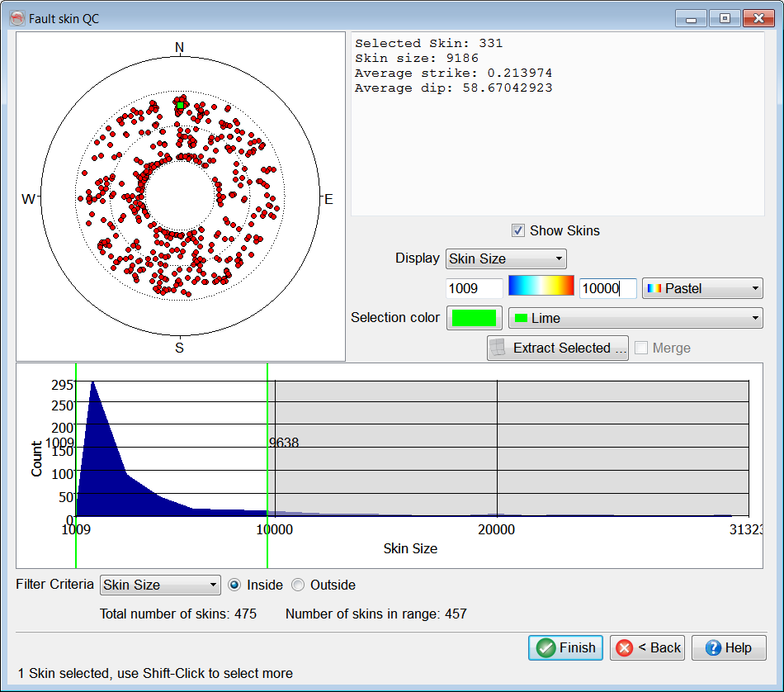Viewport: 784px width, 692px height.
Task: Open the Pastel color table dropdown
Action: tap(702, 288)
